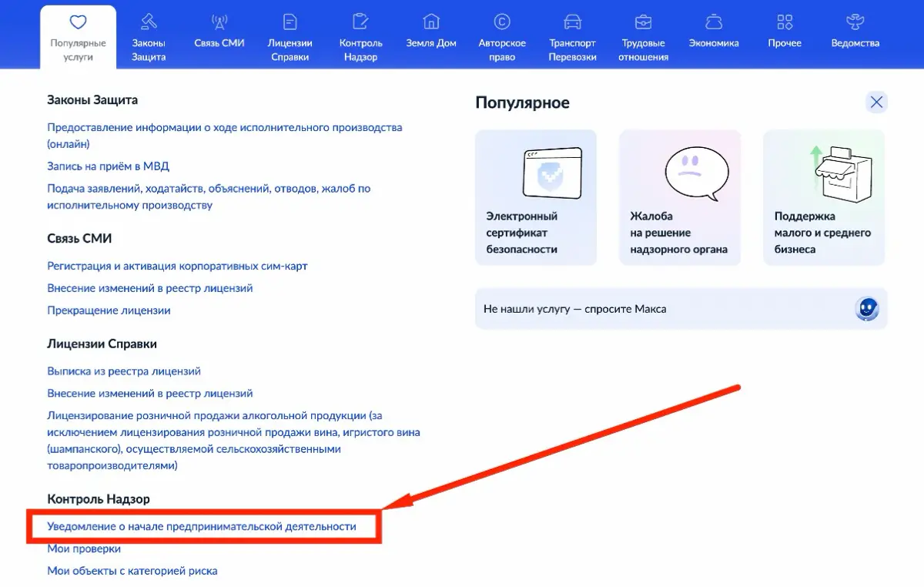Click the Макс robot assistant icon
Screen dimensions: 924x587
(867, 309)
